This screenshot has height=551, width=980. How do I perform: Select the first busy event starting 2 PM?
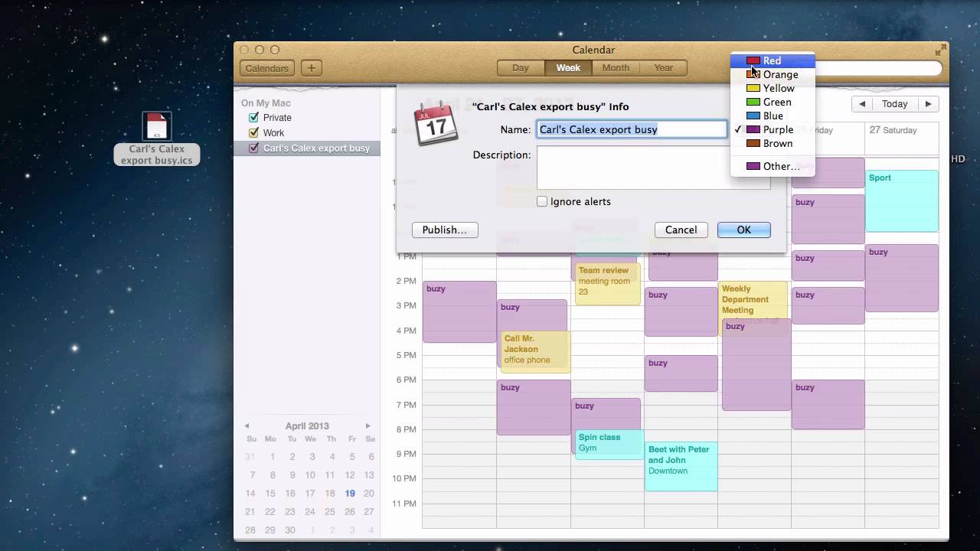pos(459,311)
